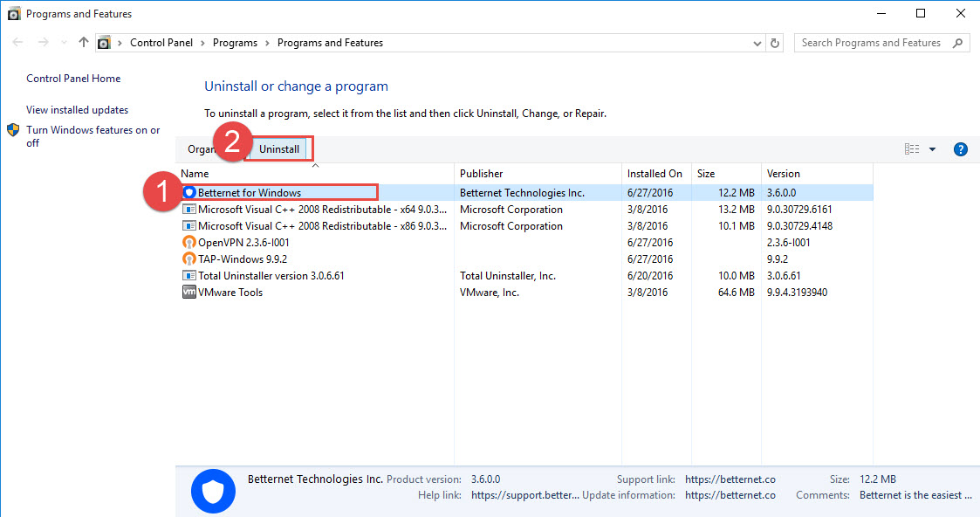Click the Betternet shield icon in list
Viewport: 980px width, 517px height.
pos(189,192)
